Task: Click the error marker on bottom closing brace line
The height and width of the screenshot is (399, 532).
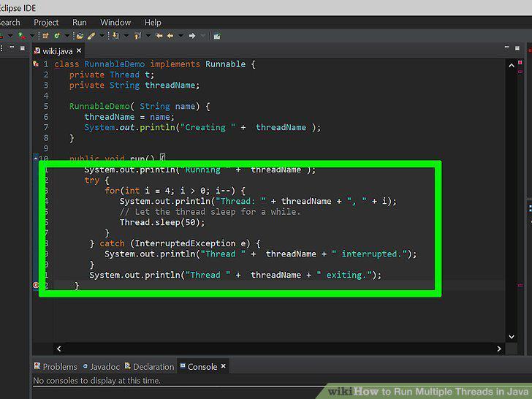Action: 36,285
